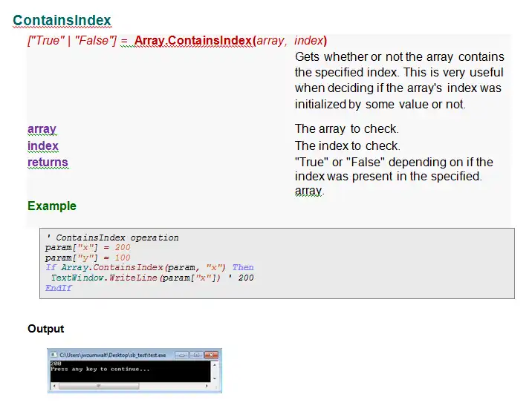Click the console horizontal scrollbar left arrow

[54, 386]
